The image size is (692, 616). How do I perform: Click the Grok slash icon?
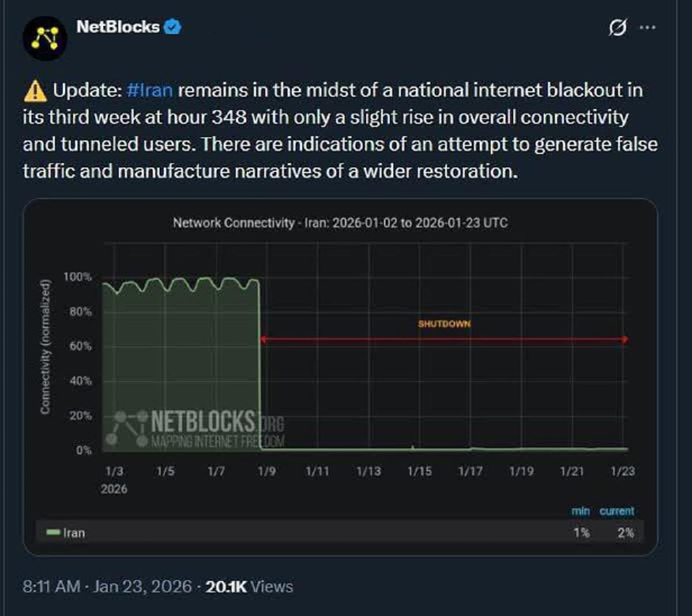[x=618, y=27]
